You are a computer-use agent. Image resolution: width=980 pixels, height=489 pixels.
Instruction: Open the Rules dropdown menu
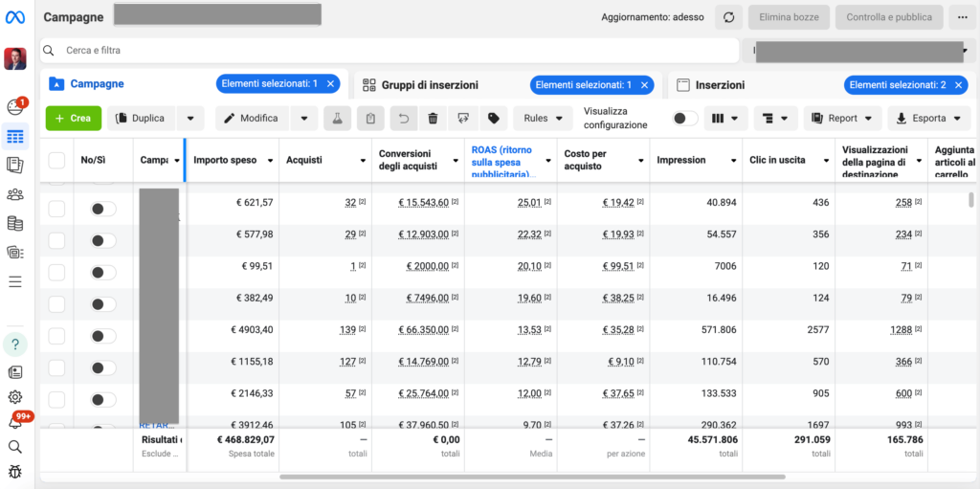click(x=544, y=119)
